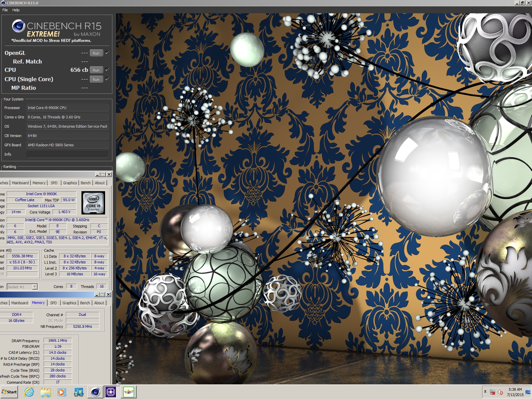Viewport: 532px width, 399px height.
Task: Click the 1.403 V core voltage value
Action: 64,212
